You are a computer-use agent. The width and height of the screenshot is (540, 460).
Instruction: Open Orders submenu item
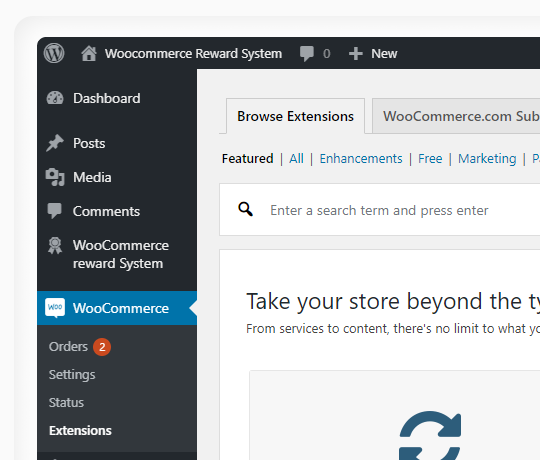pyautogui.click(x=68, y=347)
